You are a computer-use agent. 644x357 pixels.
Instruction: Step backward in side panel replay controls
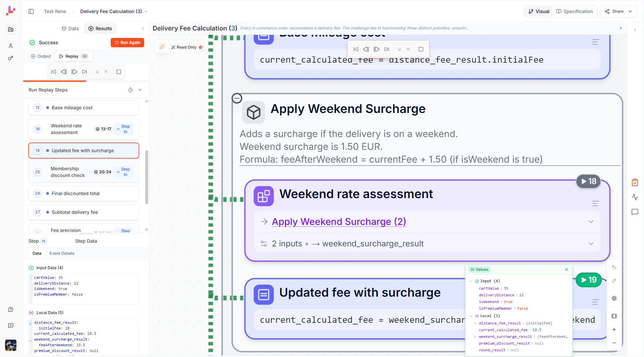pos(64,72)
